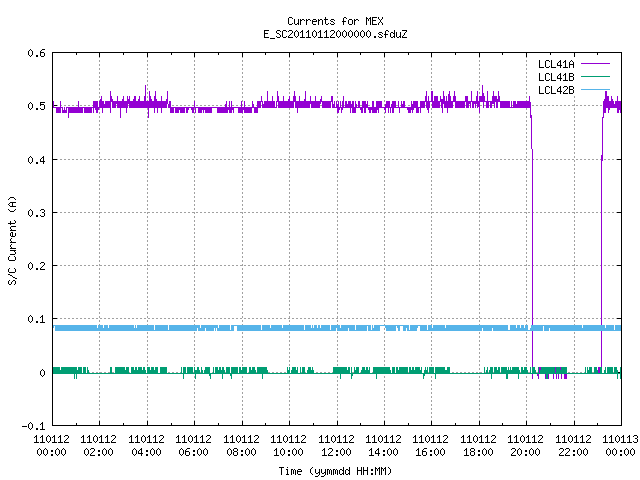Click the 110112 16:00 x-axis tick label
Viewport: 640px width, 480px height.
point(431,446)
